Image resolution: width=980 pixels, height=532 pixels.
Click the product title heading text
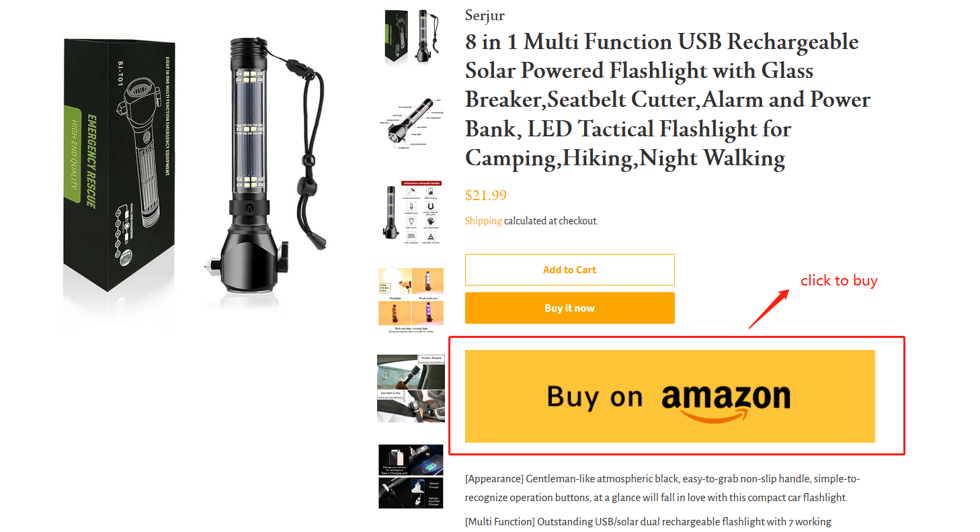click(x=667, y=100)
